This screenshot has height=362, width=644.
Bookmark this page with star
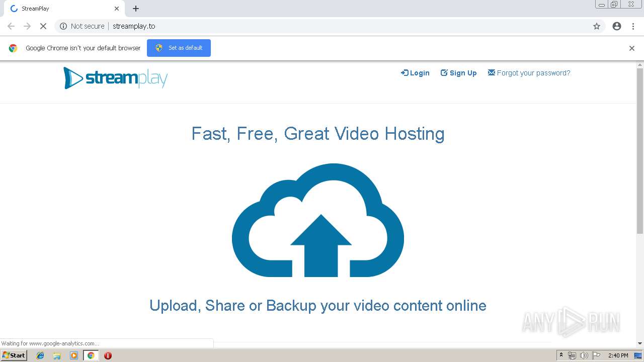(x=597, y=26)
